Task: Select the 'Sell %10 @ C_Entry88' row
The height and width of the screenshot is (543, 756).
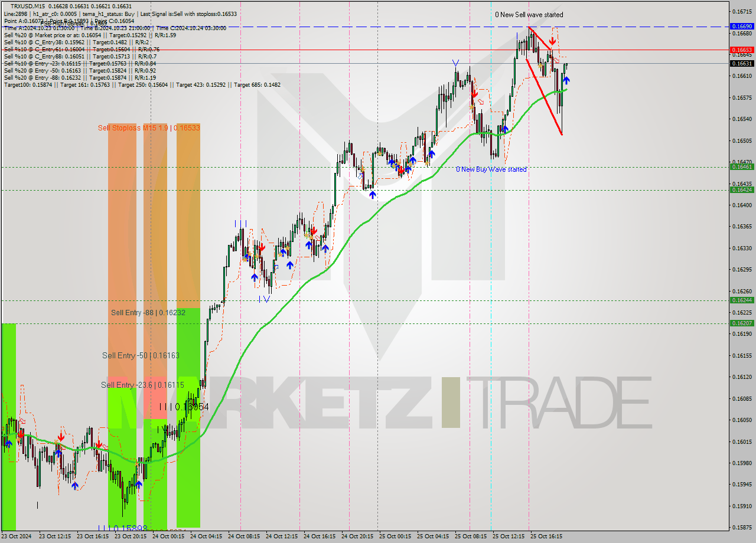Action: 80,56
